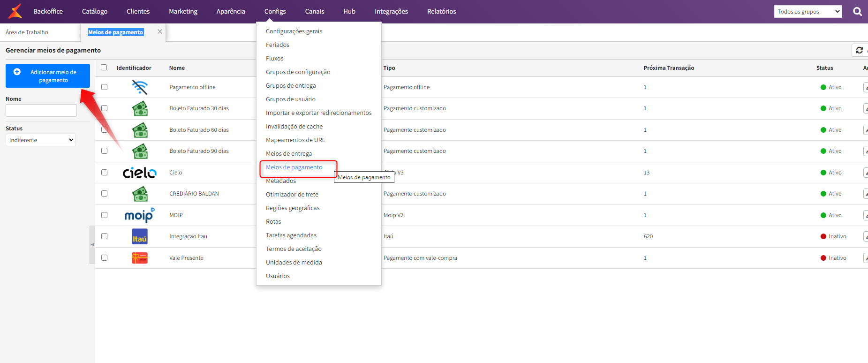Click the CREDIÁRIO BALDAN money icon
Viewport: 868px width, 363px height.
click(140, 194)
